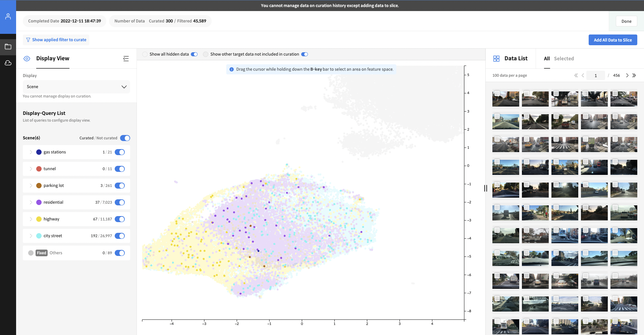The width and height of the screenshot is (644, 335).
Task: Toggle Show other target data not included switch
Action: tap(305, 54)
